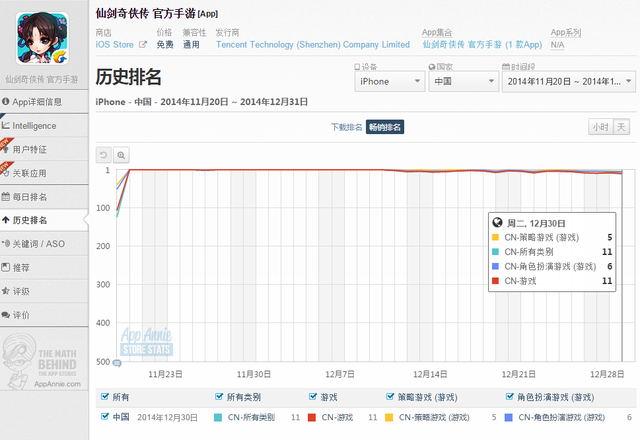Open 评价 sidebar item
Image resolution: width=640 pixels, height=440 pixels.
[x=44, y=315]
